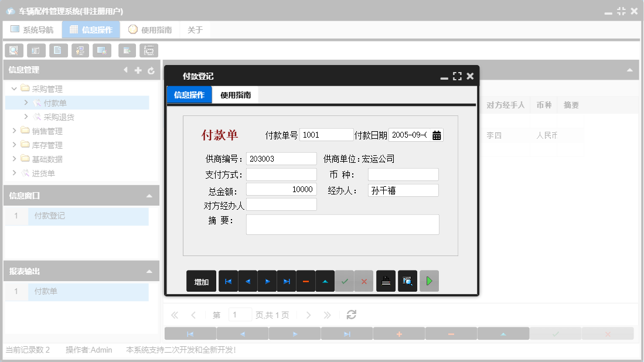Open the print icon in the payment dialog

(x=386, y=281)
